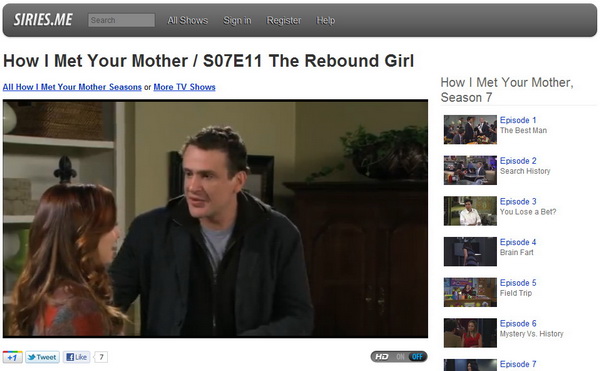This screenshot has height=371, width=600.
Task: Click the SIRIES.ME site logo
Action: 43,20
